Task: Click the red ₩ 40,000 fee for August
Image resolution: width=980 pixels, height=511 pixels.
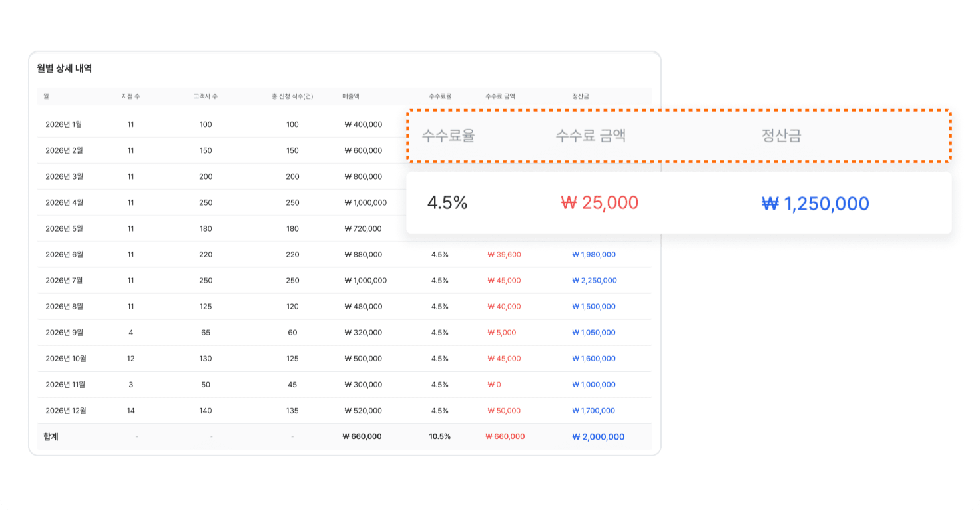Action: [504, 306]
